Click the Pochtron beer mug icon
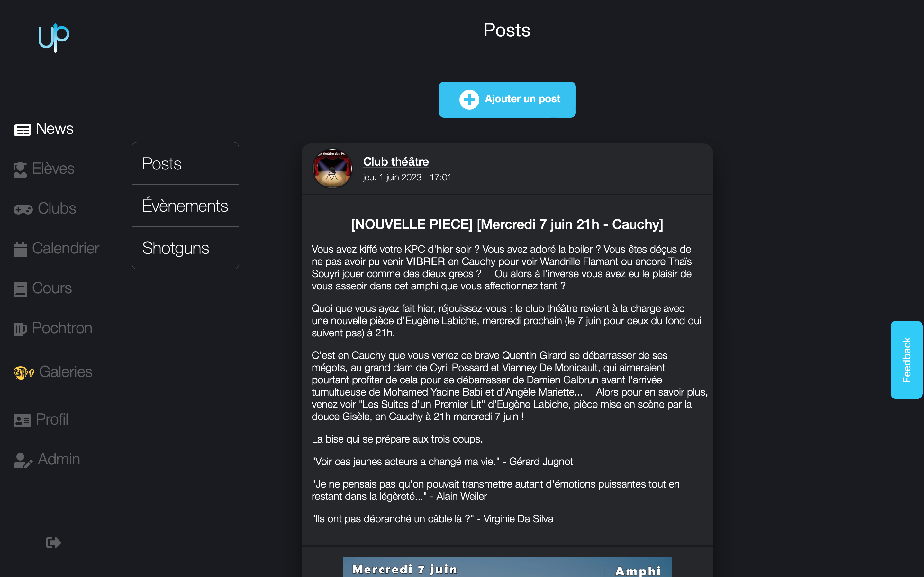 point(20,329)
